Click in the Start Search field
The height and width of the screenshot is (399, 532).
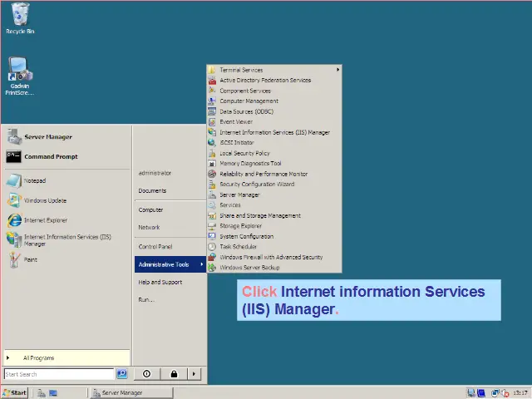point(59,374)
